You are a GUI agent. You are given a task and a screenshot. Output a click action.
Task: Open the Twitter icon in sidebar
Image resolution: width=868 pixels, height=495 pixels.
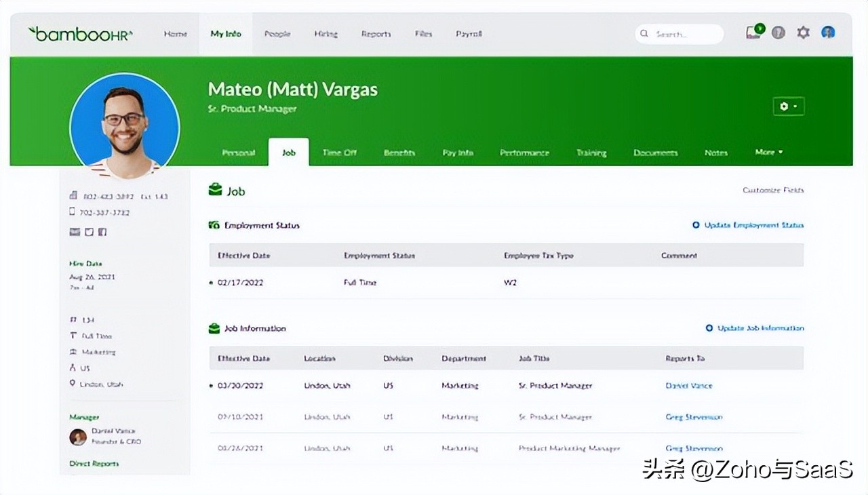(89, 232)
